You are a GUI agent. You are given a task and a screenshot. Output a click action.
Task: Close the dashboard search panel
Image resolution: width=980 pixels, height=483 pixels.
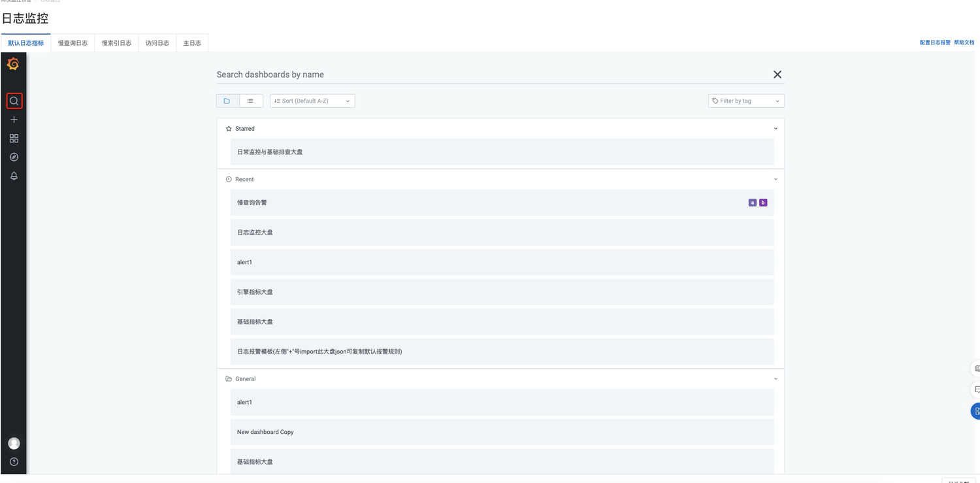(777, 75)
